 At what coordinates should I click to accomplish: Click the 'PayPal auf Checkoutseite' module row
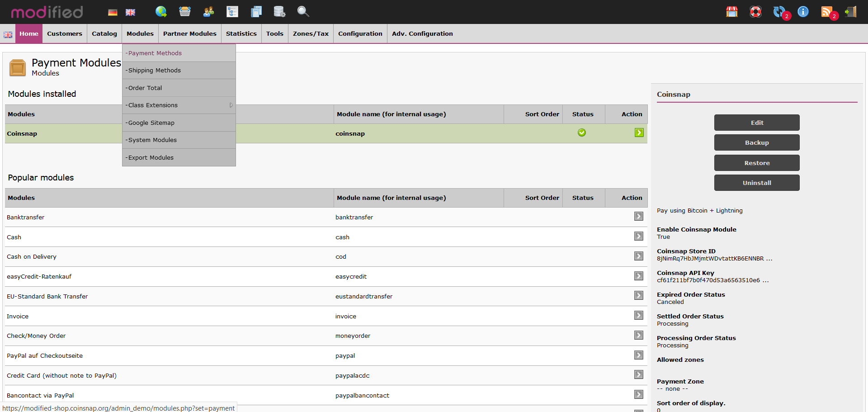[x=326, y=355]
